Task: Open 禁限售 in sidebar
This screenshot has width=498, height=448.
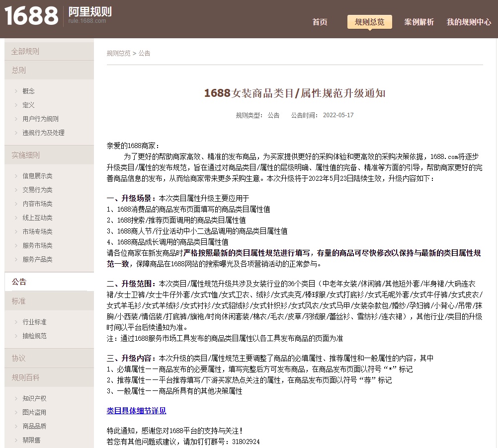Action: (31, 441)
